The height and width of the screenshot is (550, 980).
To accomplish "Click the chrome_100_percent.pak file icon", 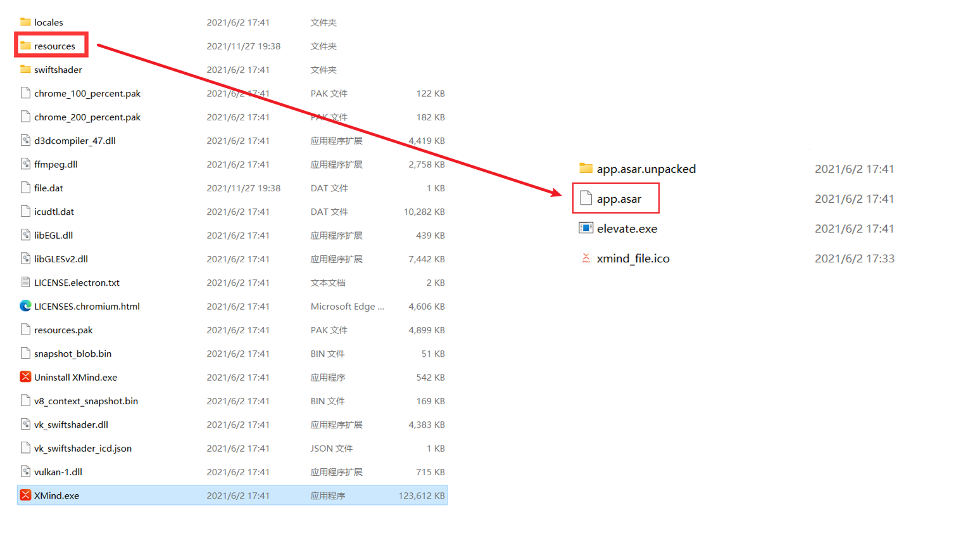I will (25, 93).
